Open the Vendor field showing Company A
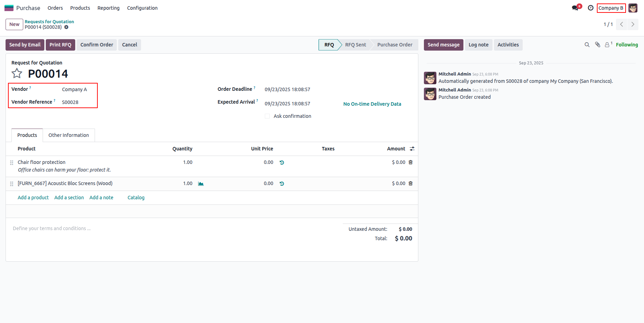 click(74, 89)
